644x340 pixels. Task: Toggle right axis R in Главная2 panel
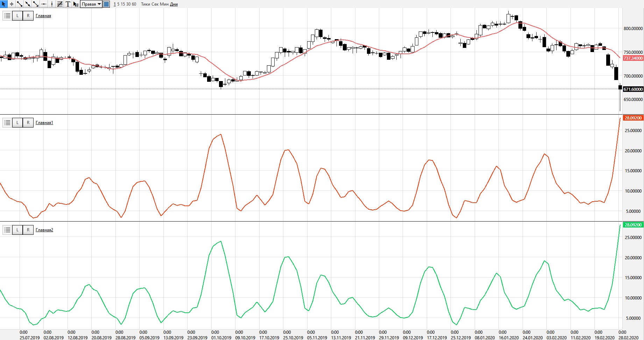coord(28,230)
